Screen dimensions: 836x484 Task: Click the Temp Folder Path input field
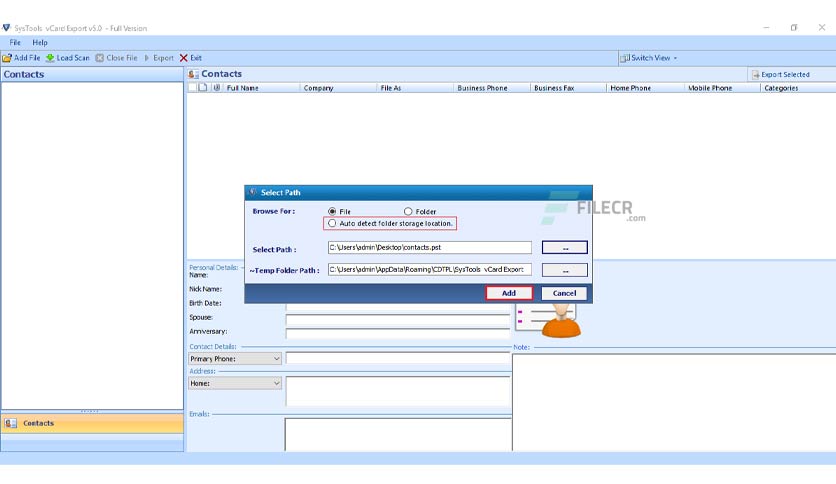[430, 270]
